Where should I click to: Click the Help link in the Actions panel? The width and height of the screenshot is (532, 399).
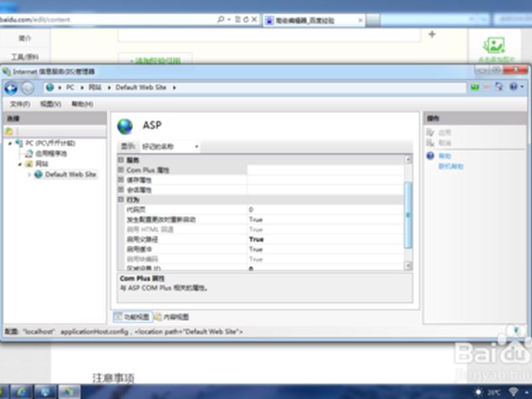tap(444, 156)
